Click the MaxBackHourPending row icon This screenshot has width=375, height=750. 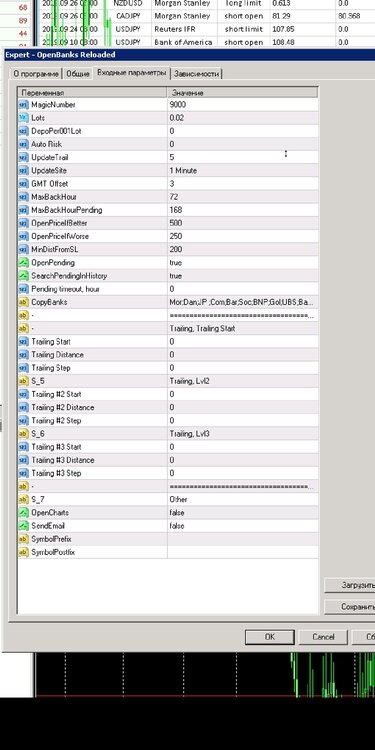[23, 210]
